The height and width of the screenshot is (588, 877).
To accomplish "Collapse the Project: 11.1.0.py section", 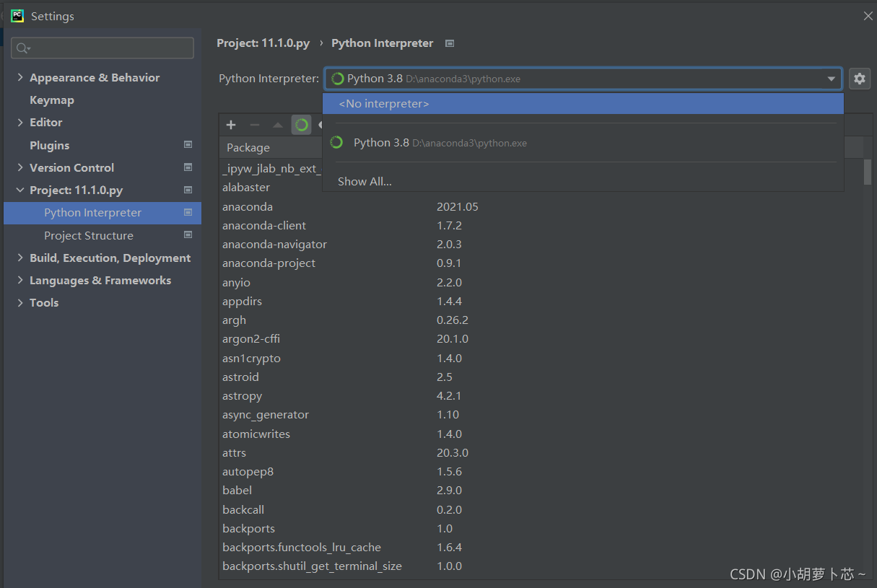I will point(20,190).
